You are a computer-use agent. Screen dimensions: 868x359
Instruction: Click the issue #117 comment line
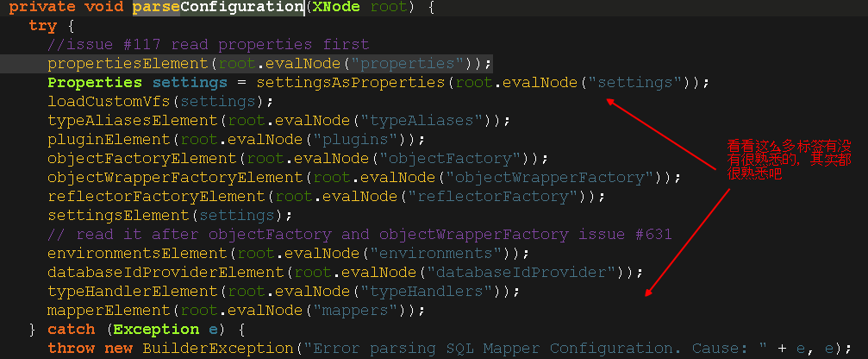[x=208, y=45]
